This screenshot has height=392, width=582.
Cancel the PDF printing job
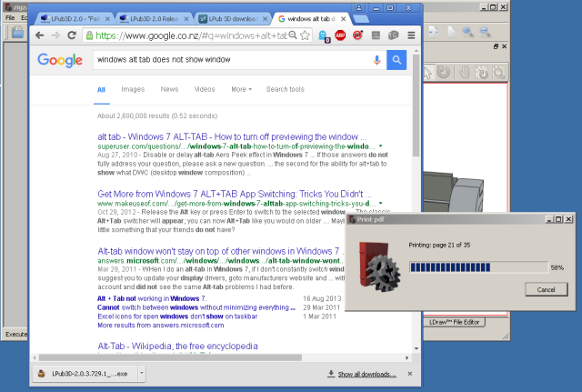(547, 289)
